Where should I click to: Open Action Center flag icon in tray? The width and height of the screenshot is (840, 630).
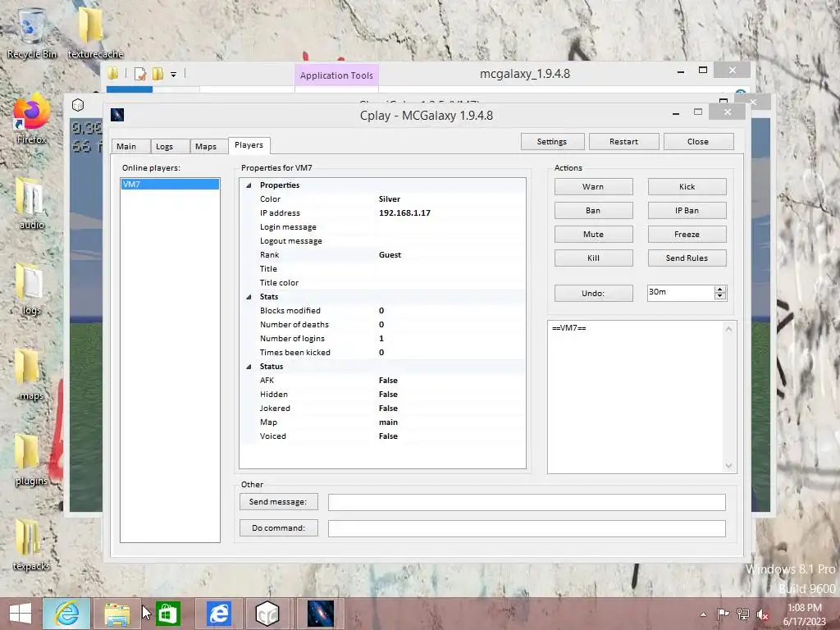tap(723, 614)
